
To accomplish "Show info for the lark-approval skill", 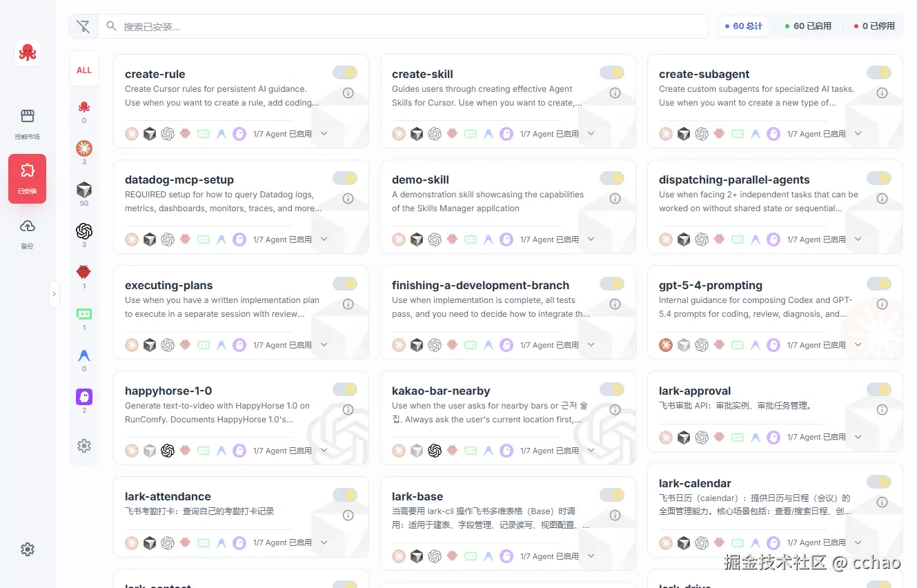I will point(882,409).
